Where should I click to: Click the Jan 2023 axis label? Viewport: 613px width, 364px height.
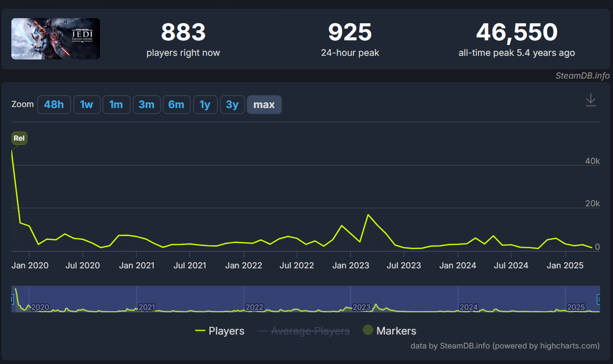(x=351, y=266)
